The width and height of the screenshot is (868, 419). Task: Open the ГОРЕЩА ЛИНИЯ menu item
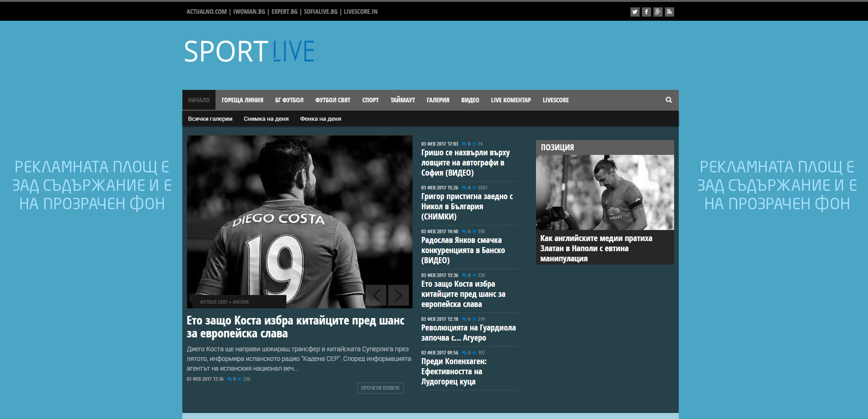coord(242,100)
